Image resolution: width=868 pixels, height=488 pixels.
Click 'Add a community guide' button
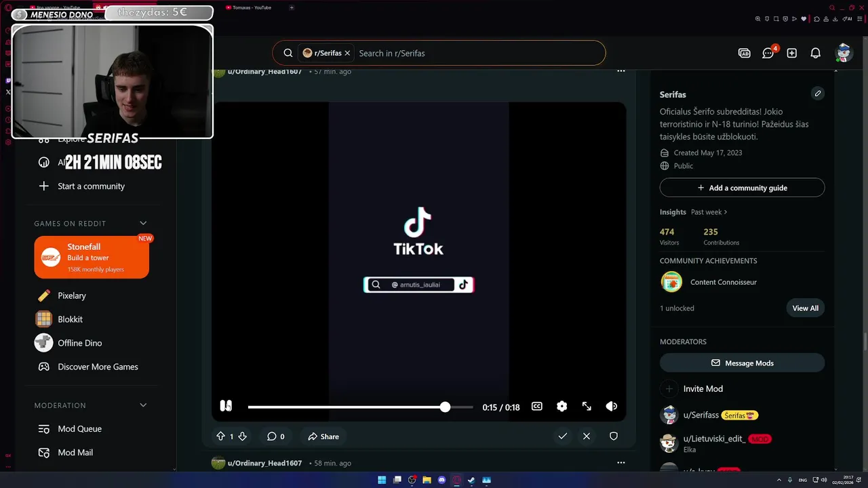pos(742,188)
